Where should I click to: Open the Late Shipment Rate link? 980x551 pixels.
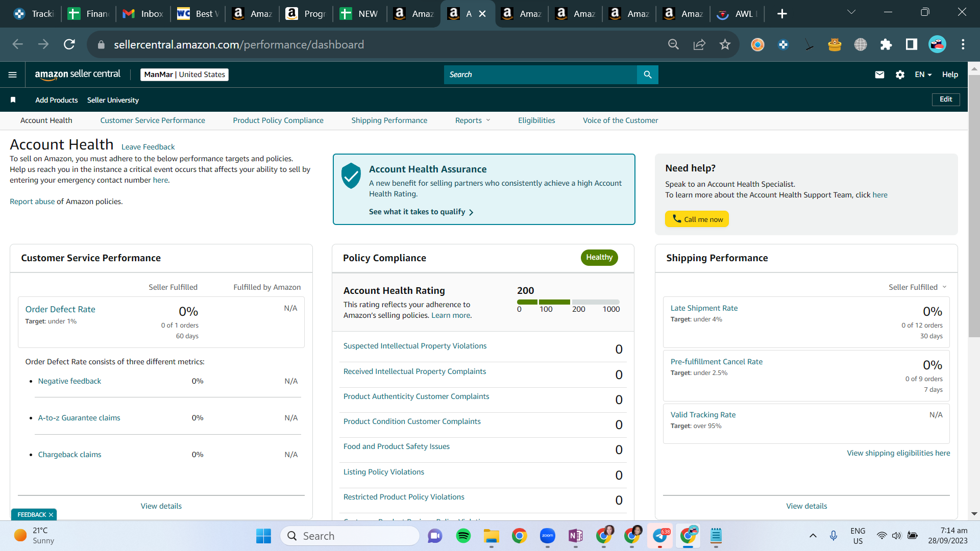[704, 308]
